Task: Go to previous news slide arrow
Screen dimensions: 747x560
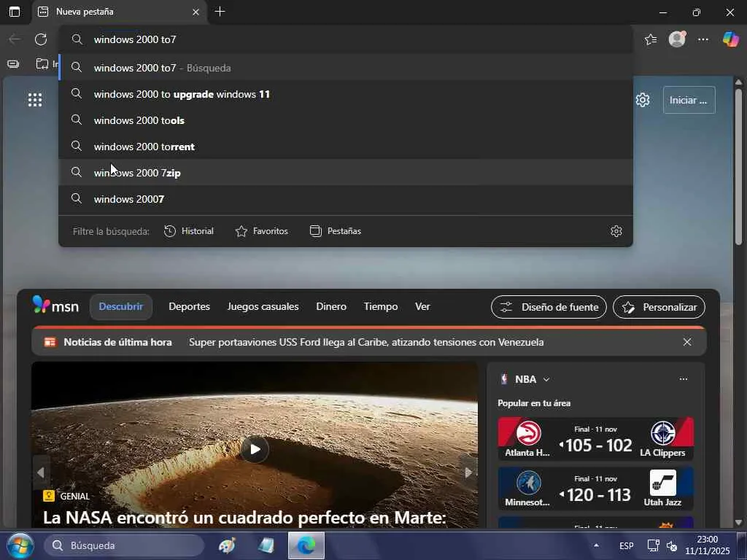Action: click(x=41, y=472)
